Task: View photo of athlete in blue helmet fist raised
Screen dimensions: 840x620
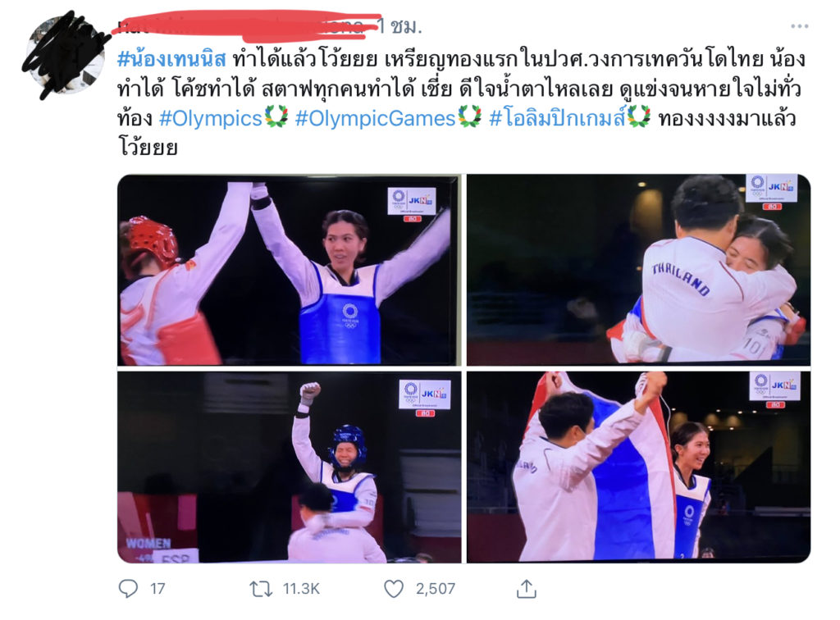Action: [289, 467]
